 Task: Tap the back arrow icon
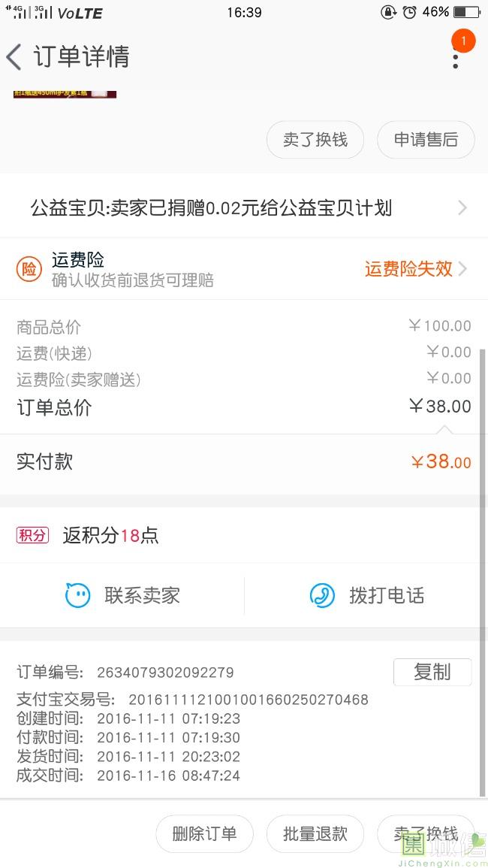(x=14, y=57)
